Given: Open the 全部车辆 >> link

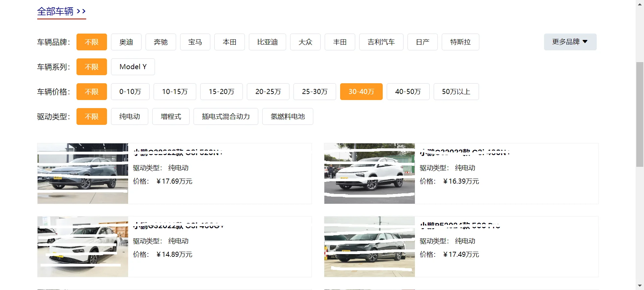Looking at the screenshot, I should (x=61, y=12).
